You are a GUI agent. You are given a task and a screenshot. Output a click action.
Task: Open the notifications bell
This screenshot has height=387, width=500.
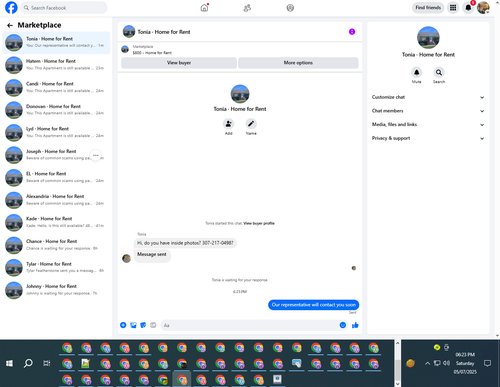click(468, 7)
